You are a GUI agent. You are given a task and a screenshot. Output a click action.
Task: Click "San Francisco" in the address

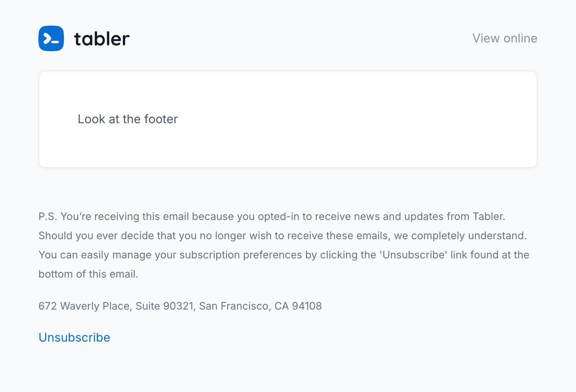[x=234, y=306]
